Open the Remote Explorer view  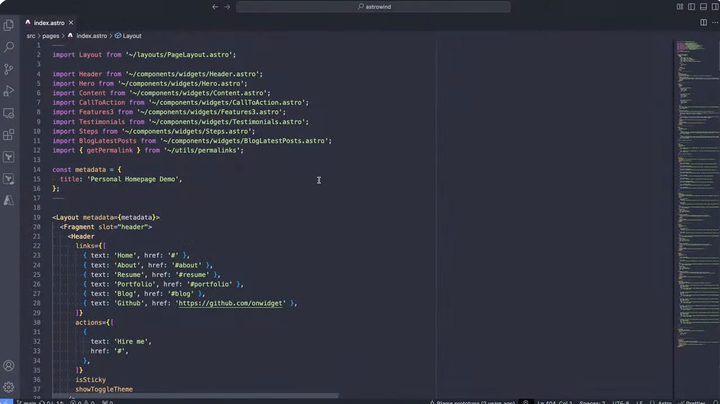[9, 113]
